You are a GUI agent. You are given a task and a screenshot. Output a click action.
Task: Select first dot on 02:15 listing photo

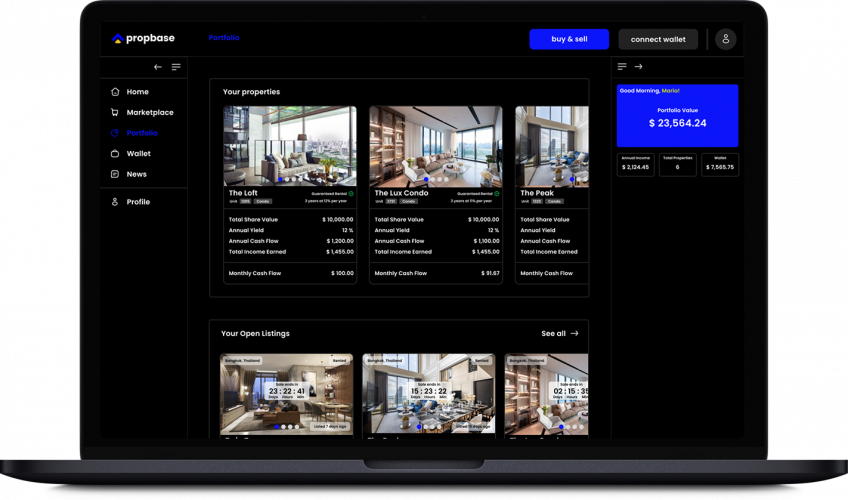[561, 427]
